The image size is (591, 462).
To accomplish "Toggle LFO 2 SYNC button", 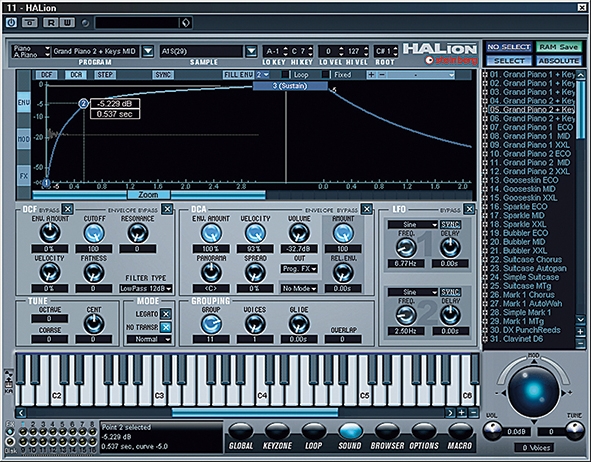I will pyautogui.click(x=450, y=292).
